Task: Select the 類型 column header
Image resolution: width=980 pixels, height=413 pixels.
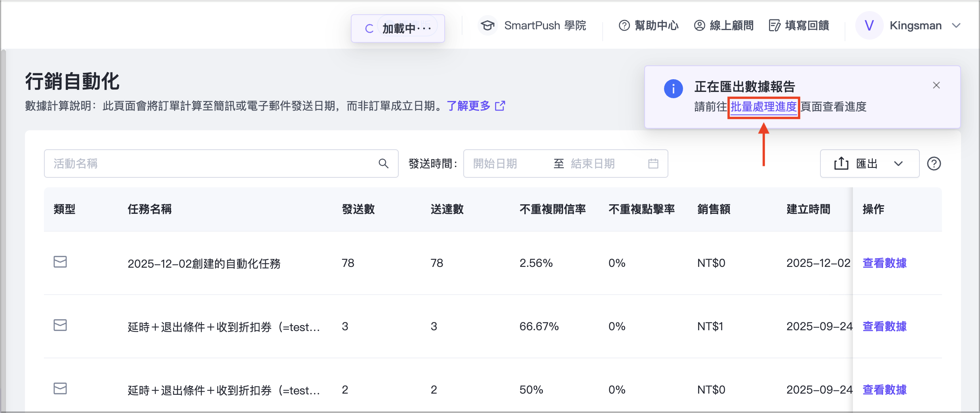Action: point(65,209)
